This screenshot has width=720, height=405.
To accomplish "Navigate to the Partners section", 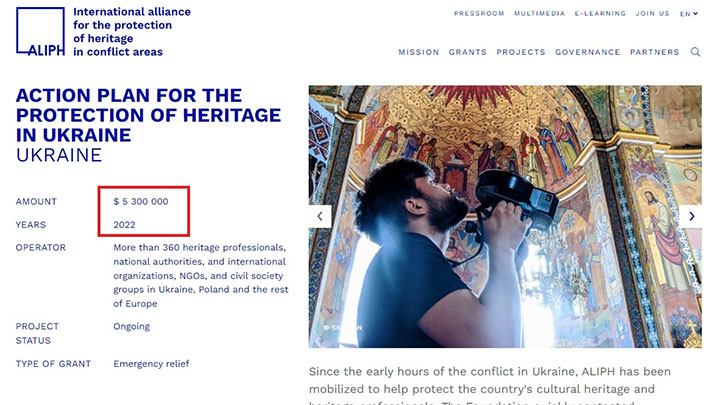I will (654, 52).
